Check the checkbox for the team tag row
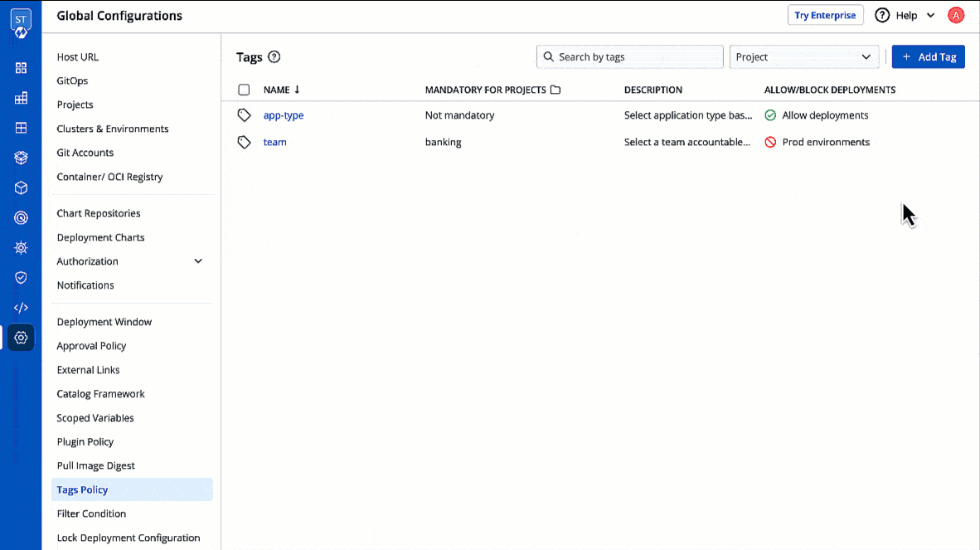This screenshot has width=980, height=550. point(244,142)
